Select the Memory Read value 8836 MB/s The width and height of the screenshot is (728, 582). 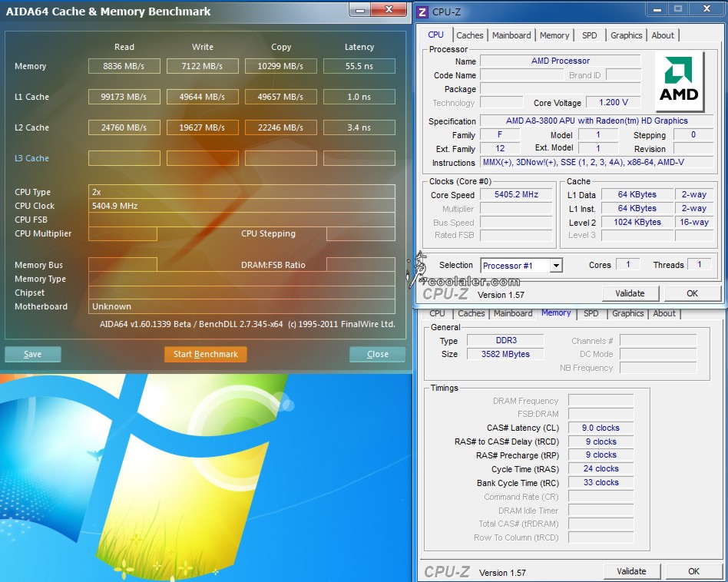[x=124, y=66]
